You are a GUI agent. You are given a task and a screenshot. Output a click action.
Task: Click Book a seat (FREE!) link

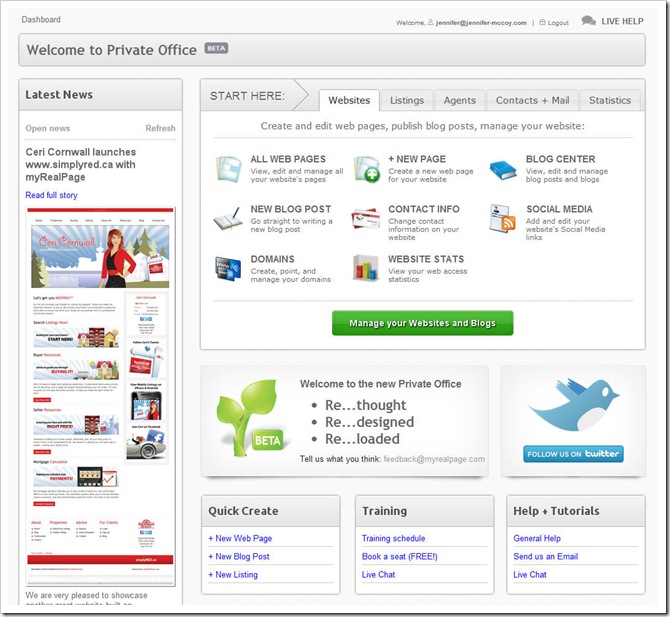click(x=400, y=556)
